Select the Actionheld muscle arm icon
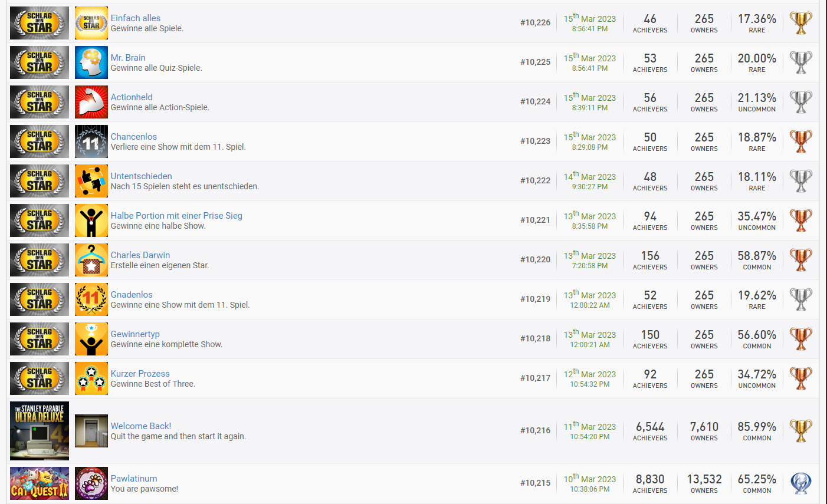Screen dimensions: 827x504 click(x=91, y=102)
